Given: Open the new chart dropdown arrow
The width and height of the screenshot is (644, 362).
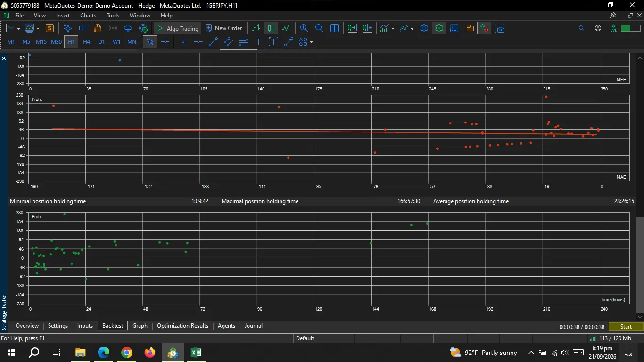Looking at the screenshot, I should tap(18, 29).
